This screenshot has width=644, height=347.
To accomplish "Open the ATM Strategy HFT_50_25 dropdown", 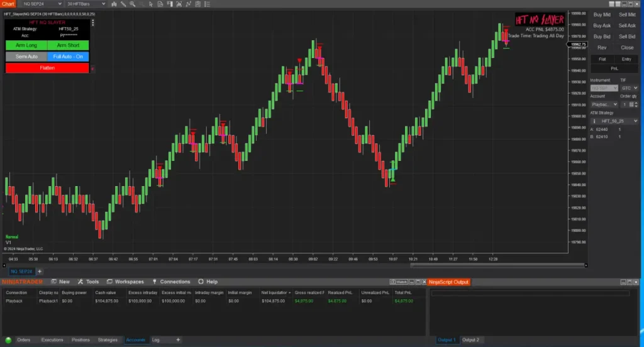I will coord(614,121).
